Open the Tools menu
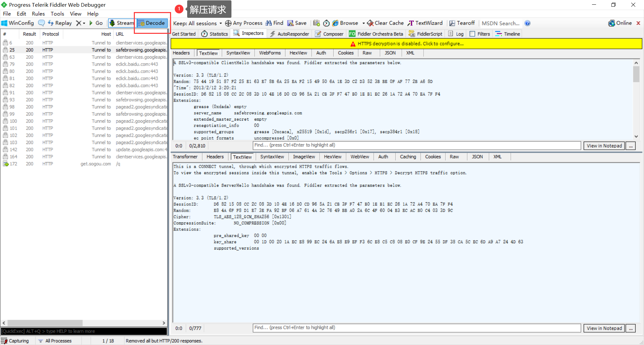Viewport: 644px width, 345px height. pos(57,14)
